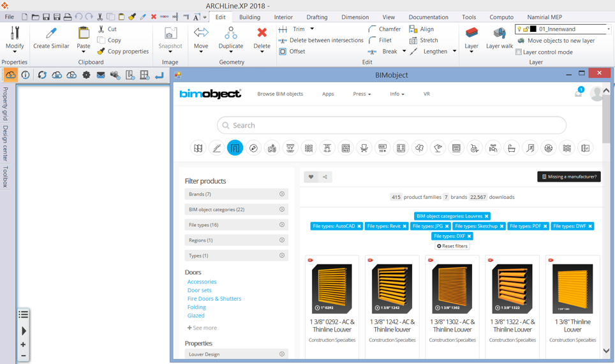Click the bathtub sanitary category icon

tap(512, 148)
